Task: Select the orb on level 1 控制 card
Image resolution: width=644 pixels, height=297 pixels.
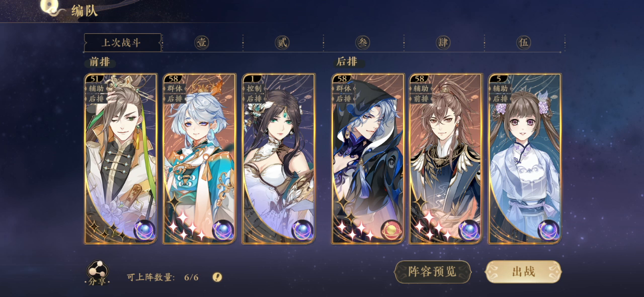Action: tap(302, 230)
